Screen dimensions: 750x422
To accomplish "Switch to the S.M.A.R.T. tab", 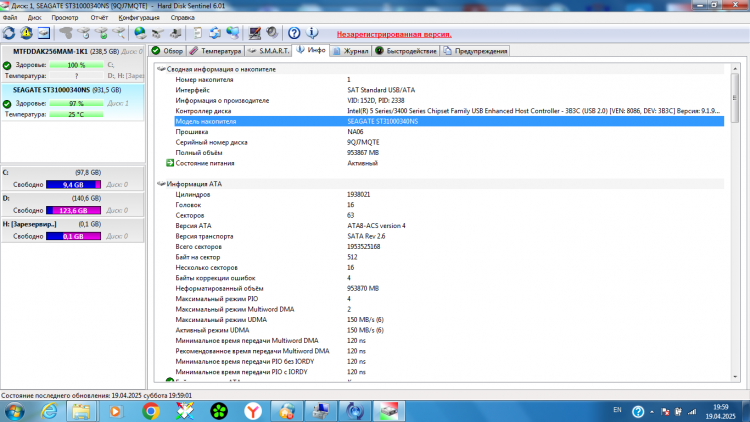I will point(268,51).
